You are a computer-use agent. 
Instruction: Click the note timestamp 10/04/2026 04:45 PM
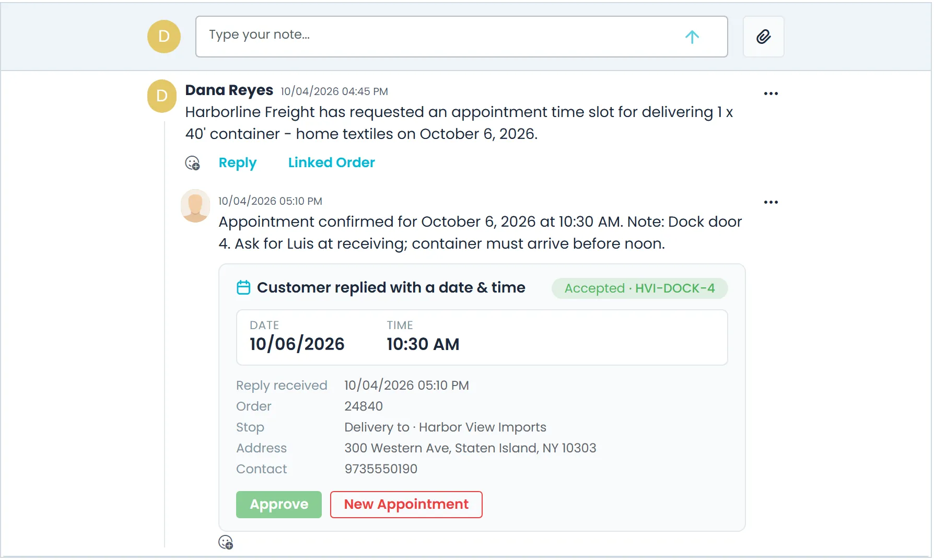pyautogui.click(x=334, y=91)
